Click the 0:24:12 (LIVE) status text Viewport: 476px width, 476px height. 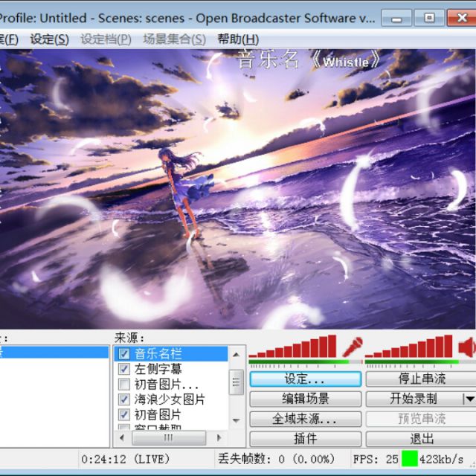pyautogui.click(x=126, y=459)
